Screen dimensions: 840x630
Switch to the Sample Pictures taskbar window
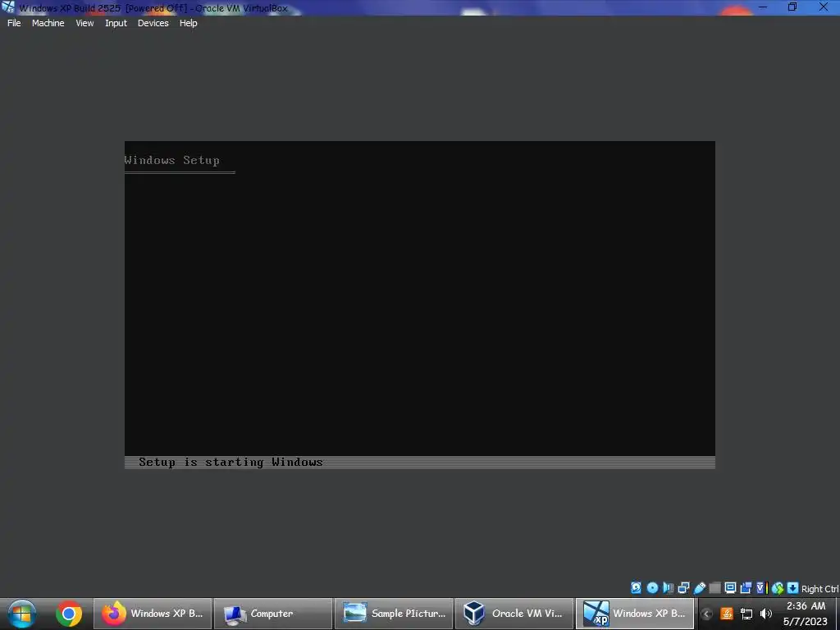(x=394, y=614)
